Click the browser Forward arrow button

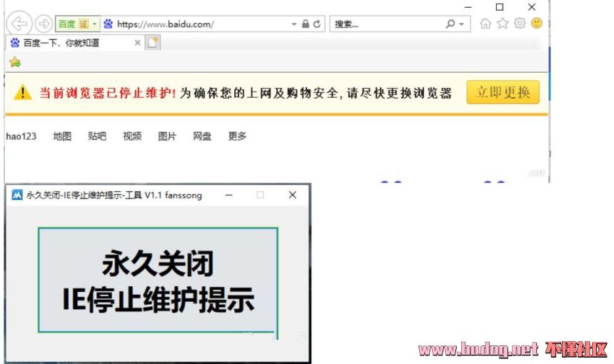(x=44, y=24)
